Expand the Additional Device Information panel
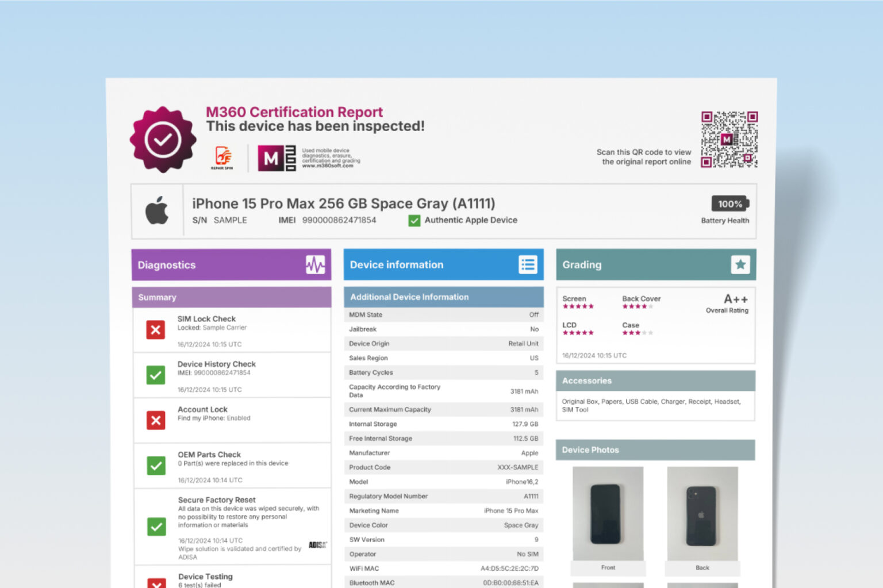This screenshot has height=588, width=883. click(443, 297)
